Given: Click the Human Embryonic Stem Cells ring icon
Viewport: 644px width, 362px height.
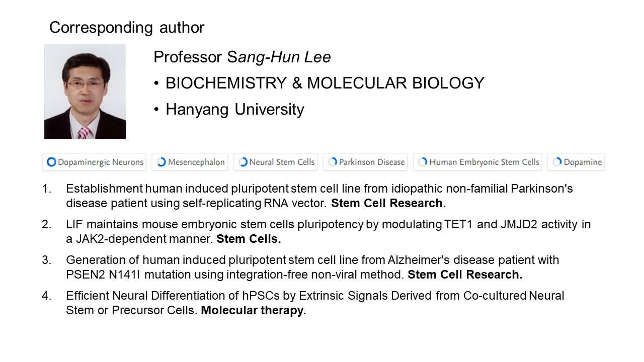Looking at the screenshot, I should click(423, 162).
